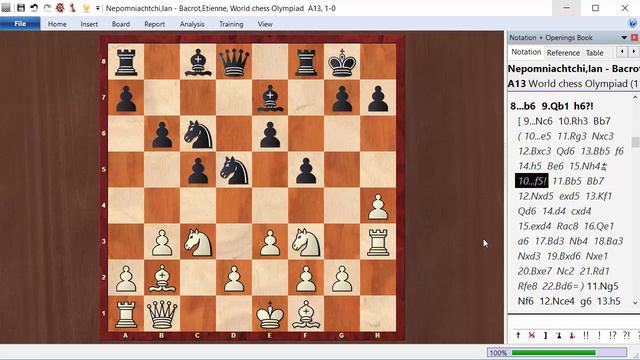
Task: Click the red chess piece icon in title bar
Action: point(73,8)
